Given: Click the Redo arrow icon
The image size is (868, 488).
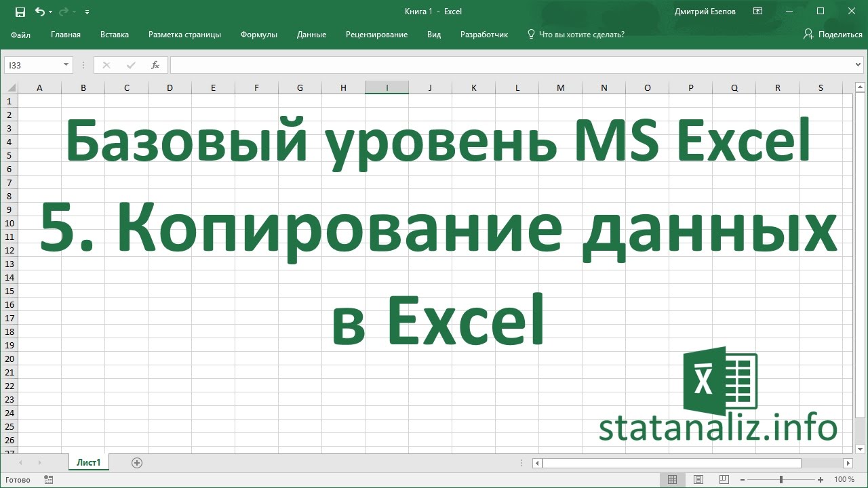Looking at the screenshot, I should [64, 12].
